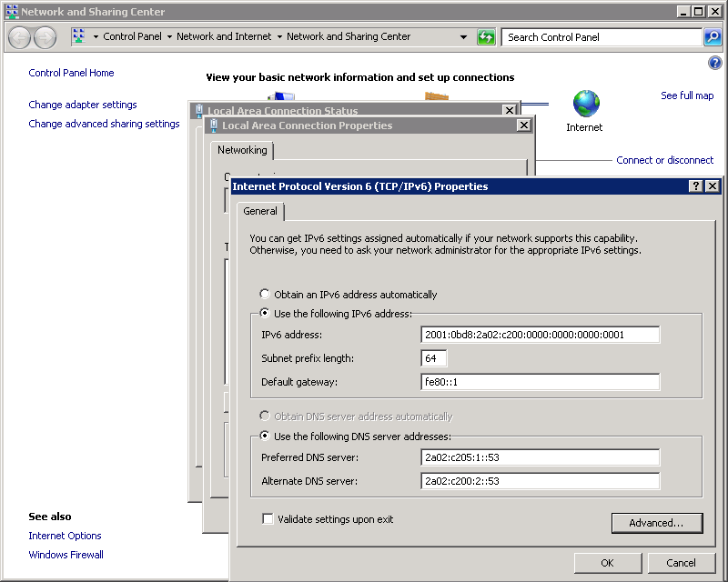Click the Subnet prefix length field
The image size is (728, 582).
pyautogui.click(x=434, y=358)
